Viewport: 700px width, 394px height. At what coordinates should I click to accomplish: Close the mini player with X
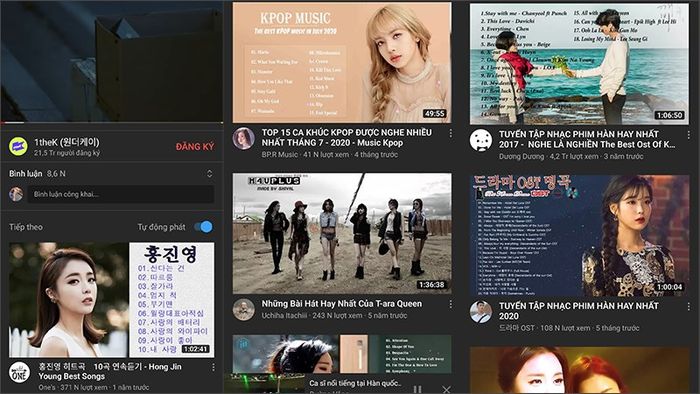(446, 389)
